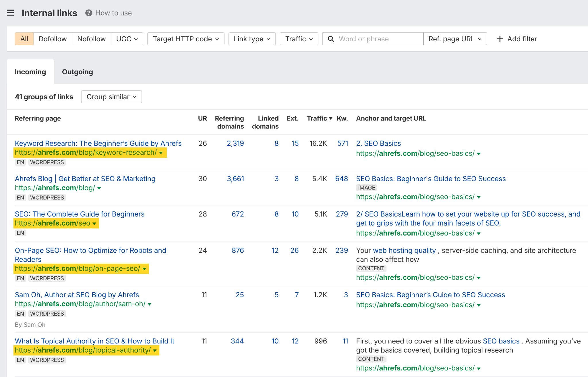This screenshot has width=588, height=377.
Task: Expand URL options for ahrefs.com/seo
Action: (x=95, y=224)
